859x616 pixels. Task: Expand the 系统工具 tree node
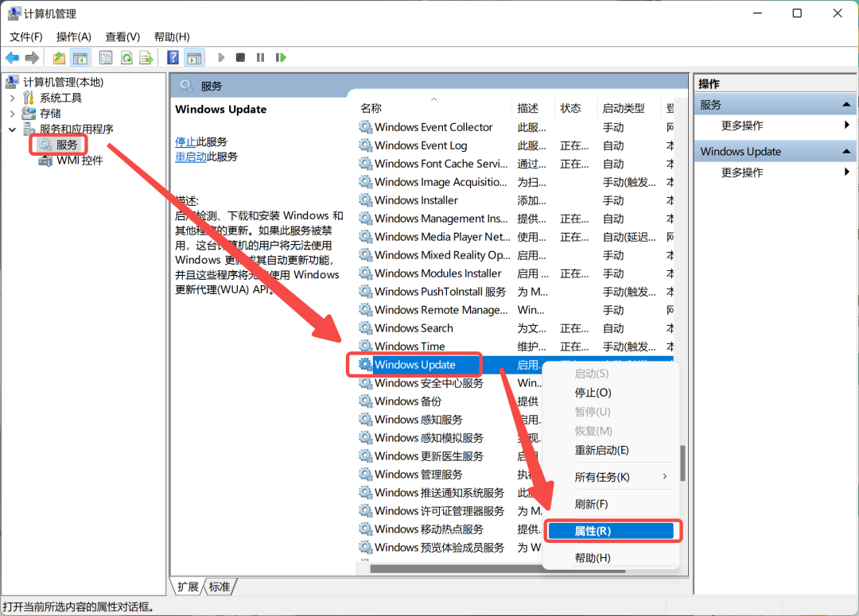pos(12,98)
